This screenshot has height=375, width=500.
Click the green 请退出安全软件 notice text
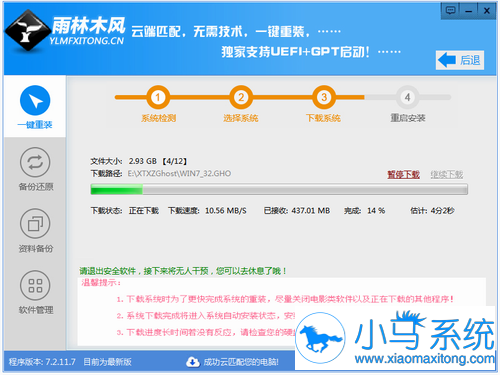(183, 271)
